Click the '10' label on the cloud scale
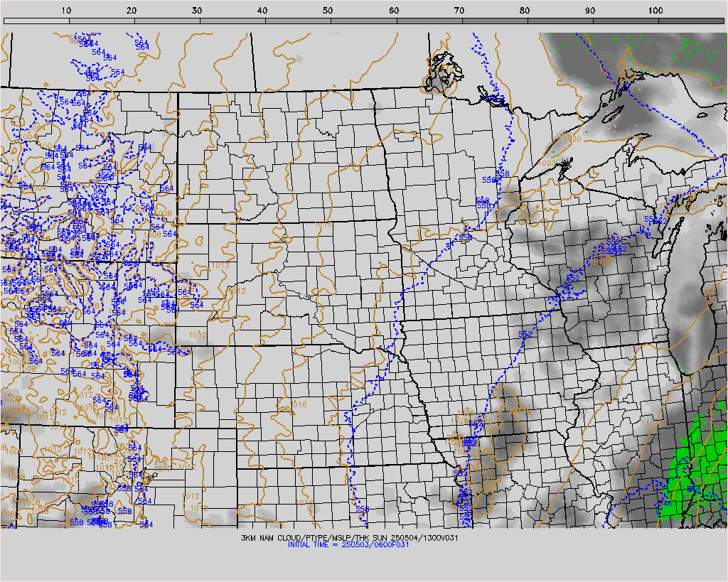This screenshot has width=728, height=582. [66, 11]
